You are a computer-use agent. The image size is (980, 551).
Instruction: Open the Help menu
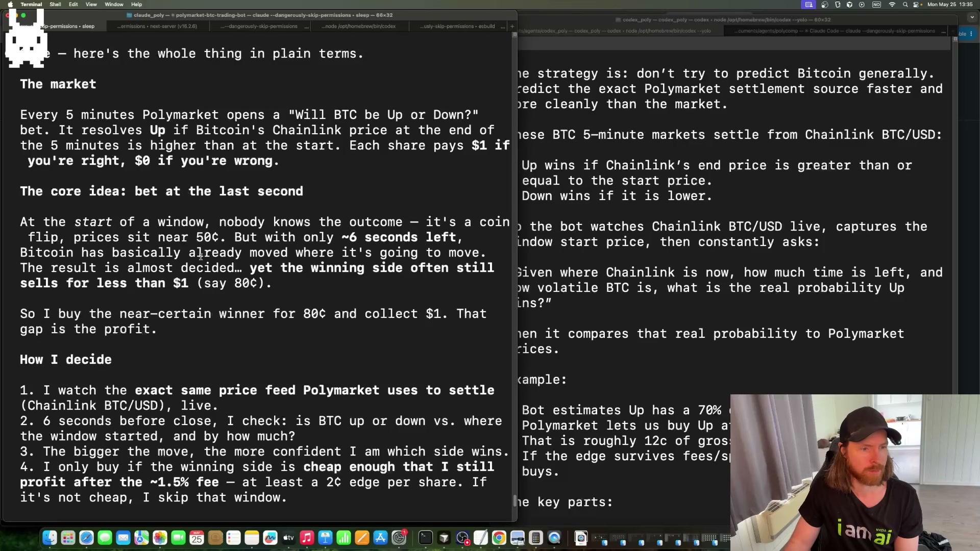[x=136, y=5]
